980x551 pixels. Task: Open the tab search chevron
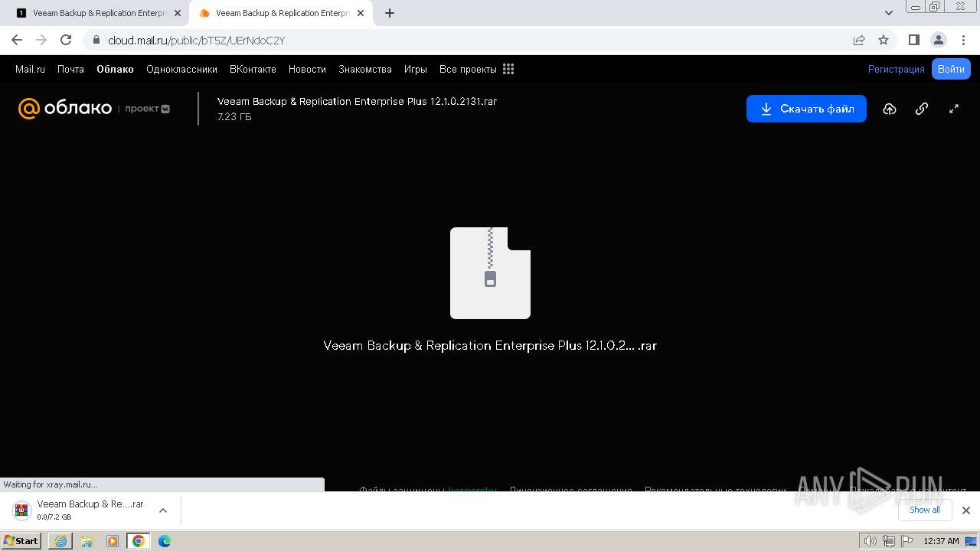pos(889,13)
